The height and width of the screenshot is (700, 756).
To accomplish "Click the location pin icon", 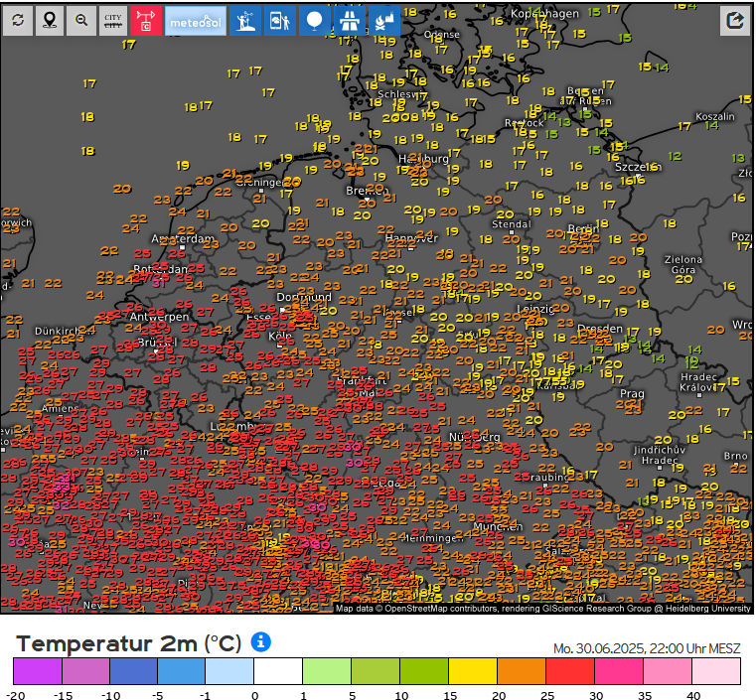I will (50, 21).
